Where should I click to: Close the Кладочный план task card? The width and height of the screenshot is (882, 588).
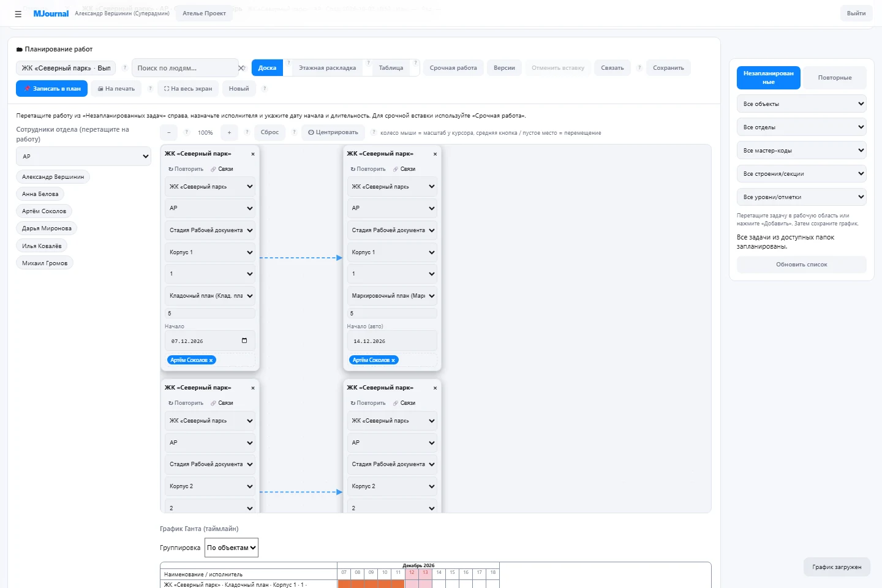253,154
